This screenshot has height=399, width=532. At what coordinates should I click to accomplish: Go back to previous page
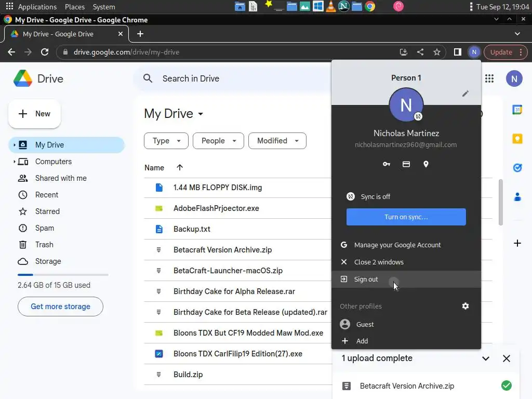(x=11, y=52)
